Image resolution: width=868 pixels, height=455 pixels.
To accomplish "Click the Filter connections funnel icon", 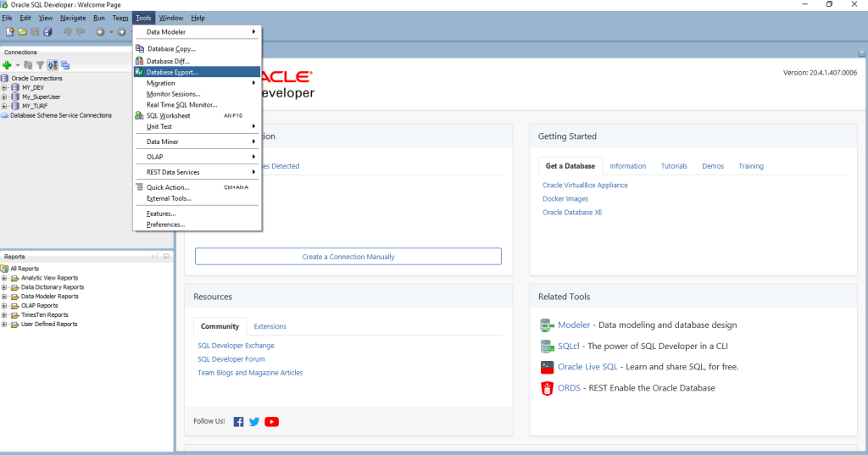I will click(40, 65).
